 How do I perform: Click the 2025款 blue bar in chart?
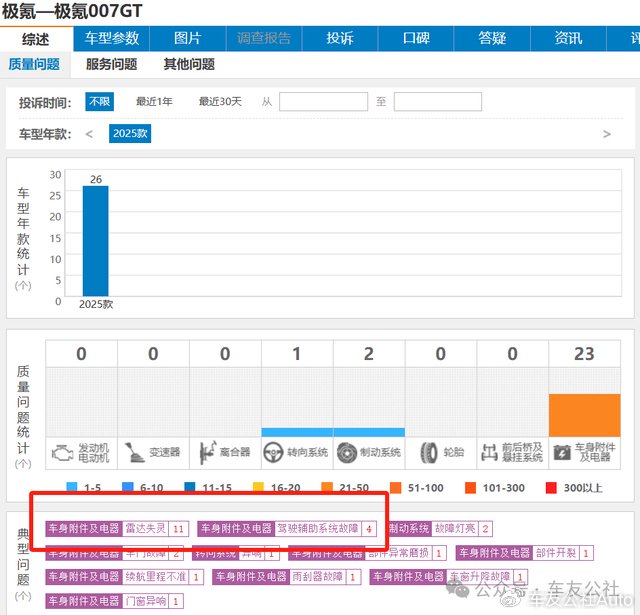click(96, 241)
